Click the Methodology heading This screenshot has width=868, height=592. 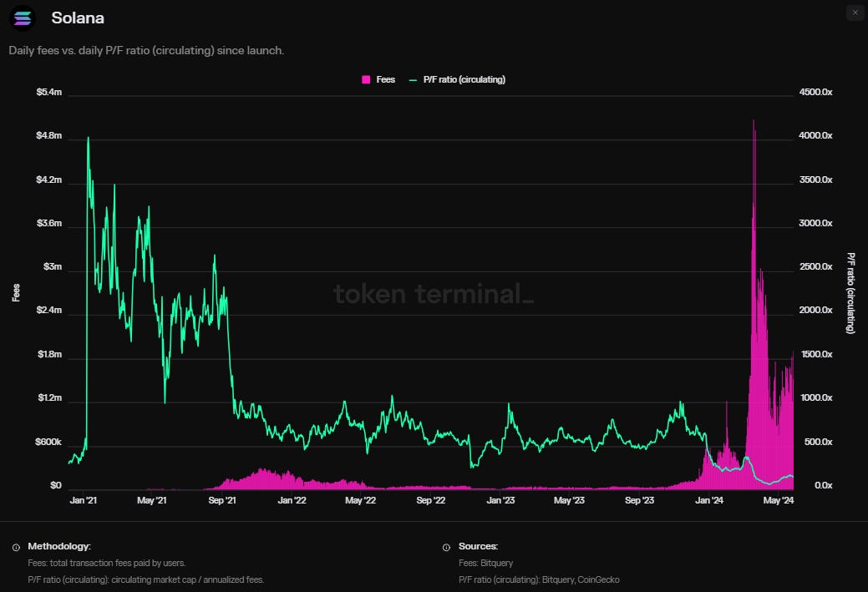click(59, 547)
